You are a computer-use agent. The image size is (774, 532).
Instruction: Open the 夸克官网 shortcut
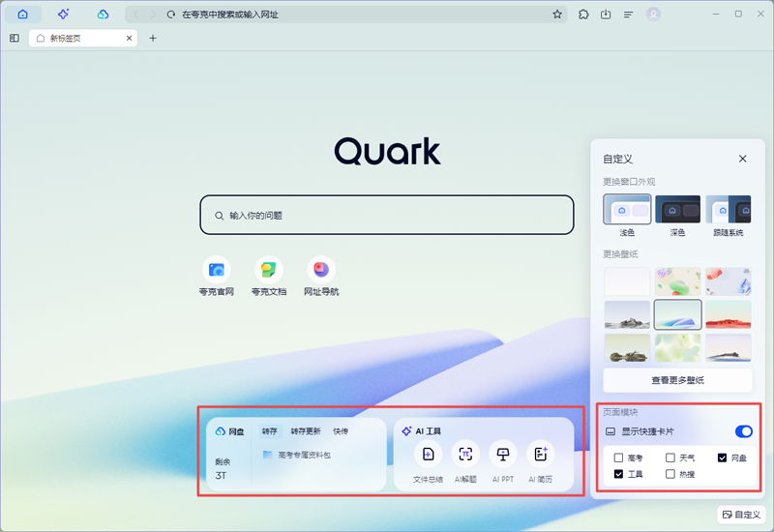coord(216,277)
